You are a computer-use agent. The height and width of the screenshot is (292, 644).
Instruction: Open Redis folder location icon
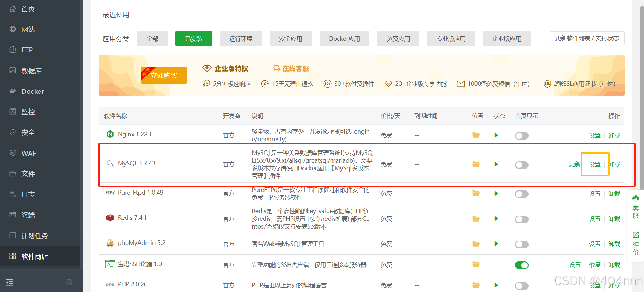point(476,218)
